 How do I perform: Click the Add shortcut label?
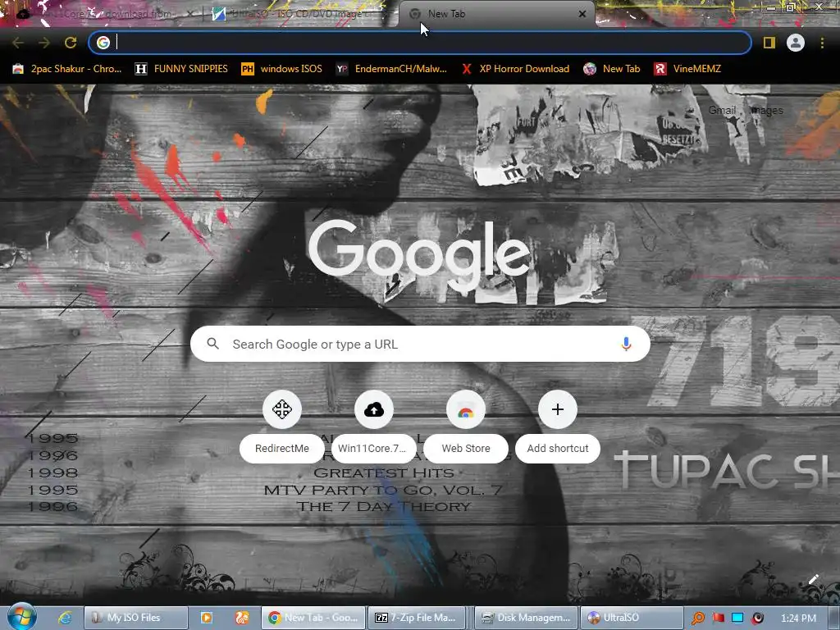point(558,449)
